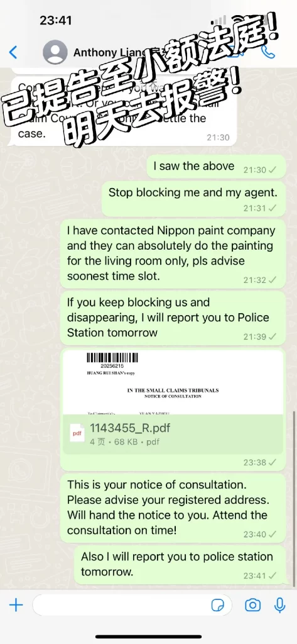Open contact info via Anthony Liang name
This screenshot has width=297, height=644.
click(x=110, y=53)
